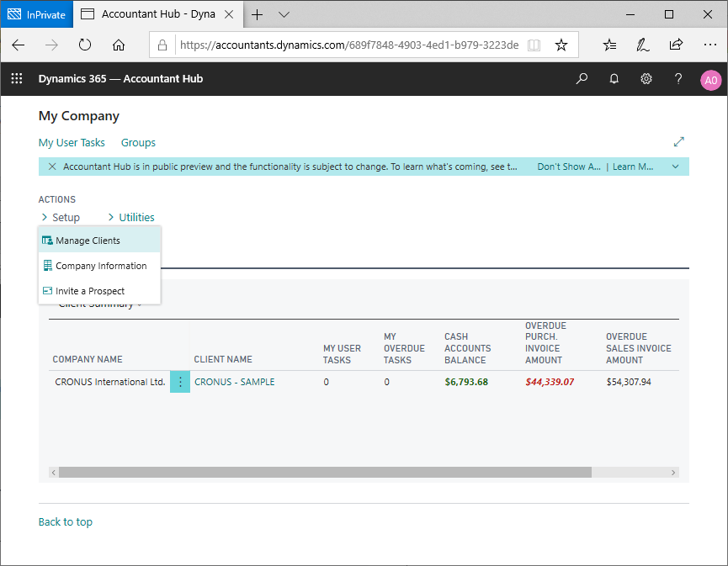The width and height of the screenshot is (728, 566).
Task: Go to the browser home page
Action: [x=119, y=45]
